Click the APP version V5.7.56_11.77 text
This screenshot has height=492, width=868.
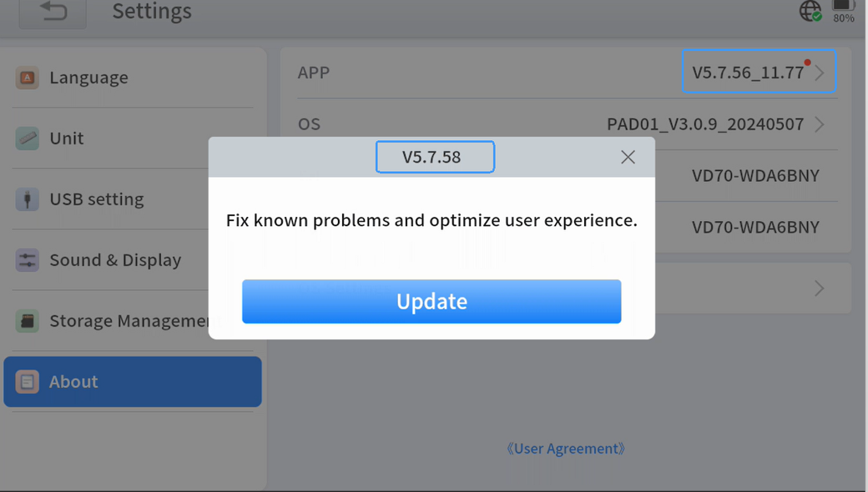tap(747, 73)
